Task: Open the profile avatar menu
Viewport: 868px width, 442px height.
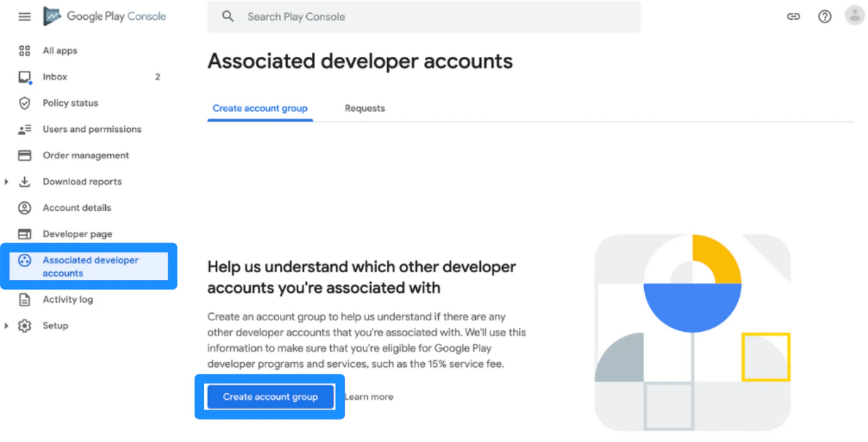Action: coord(855,15)
